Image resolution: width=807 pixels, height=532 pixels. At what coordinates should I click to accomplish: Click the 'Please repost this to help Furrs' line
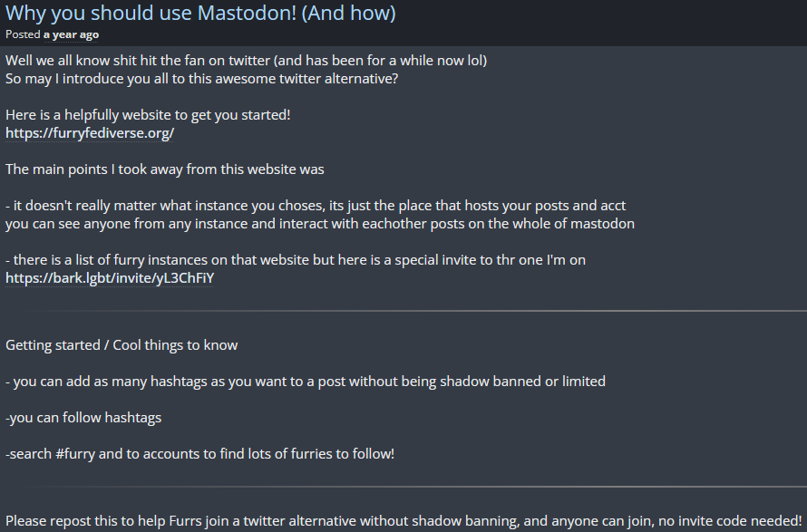pyautogui.click(x=403, y=521)
